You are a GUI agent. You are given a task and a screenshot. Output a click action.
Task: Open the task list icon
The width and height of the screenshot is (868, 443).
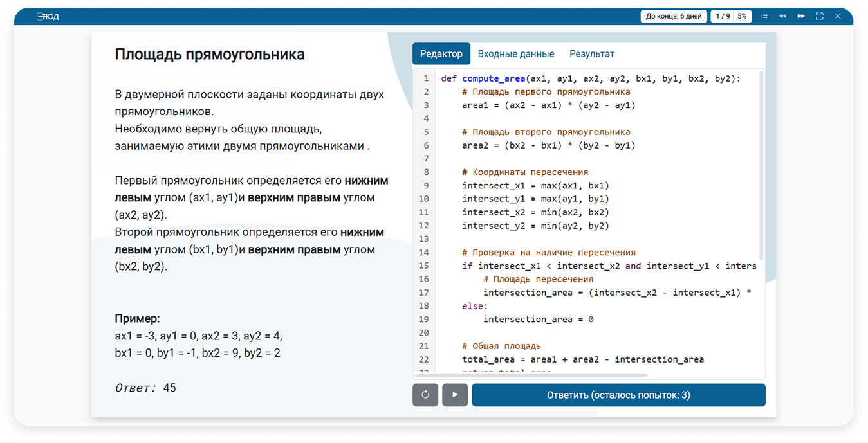(x=764, y=16)
